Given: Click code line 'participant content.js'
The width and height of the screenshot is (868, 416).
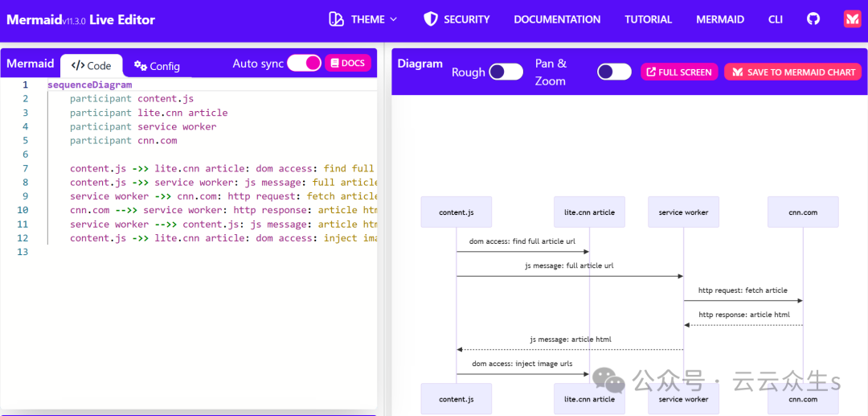Looking at the screenshot, I should tap(132, 99).
